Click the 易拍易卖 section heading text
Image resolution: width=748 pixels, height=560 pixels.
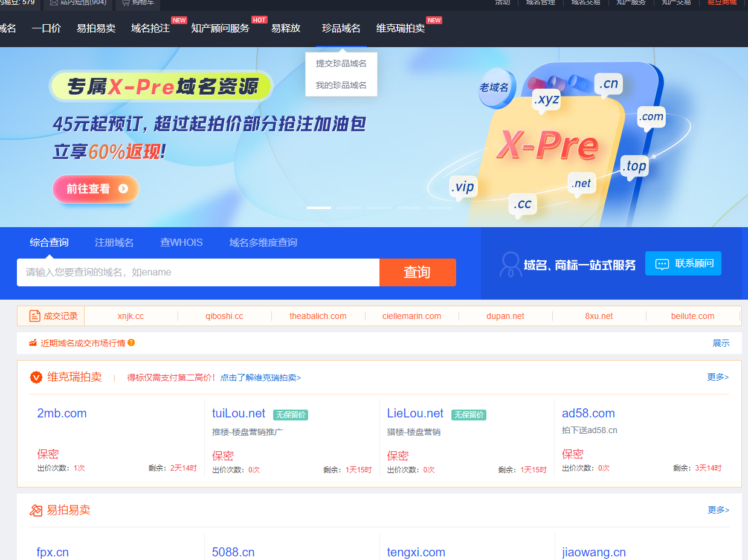pos(69,510)
